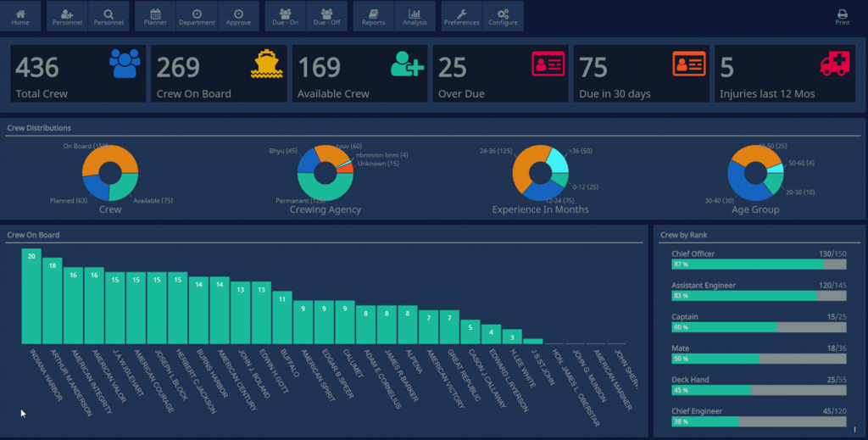The image size is (868, 440).
Task: Click the Chief Officer 87 % progress bar
Action: (759, 265)
